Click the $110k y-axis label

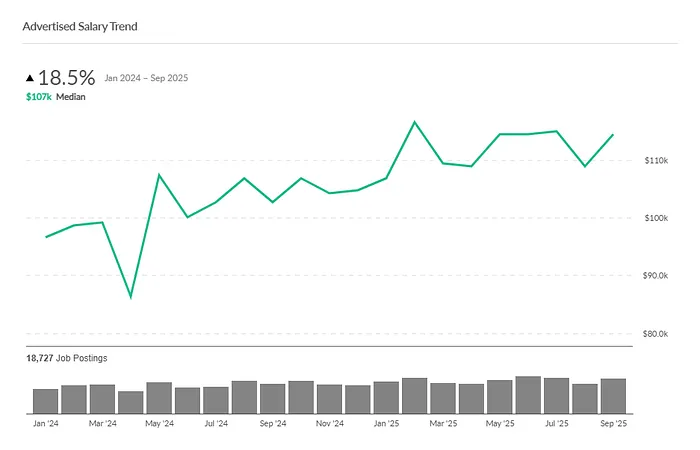655,161
